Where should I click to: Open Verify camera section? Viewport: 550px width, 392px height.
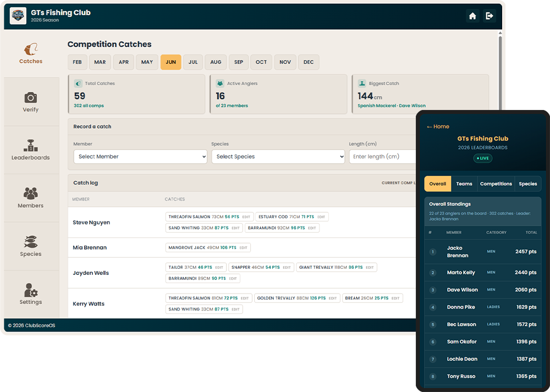tap(31, 102)
